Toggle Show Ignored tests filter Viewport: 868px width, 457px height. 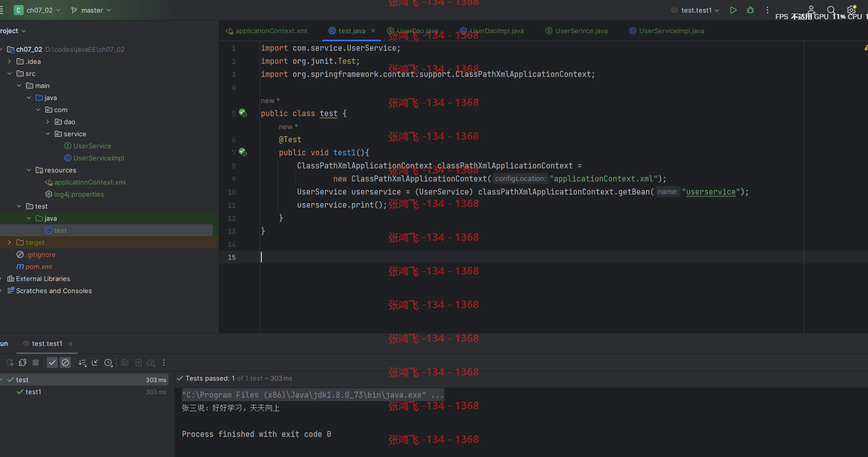click(x=65, y=362)
